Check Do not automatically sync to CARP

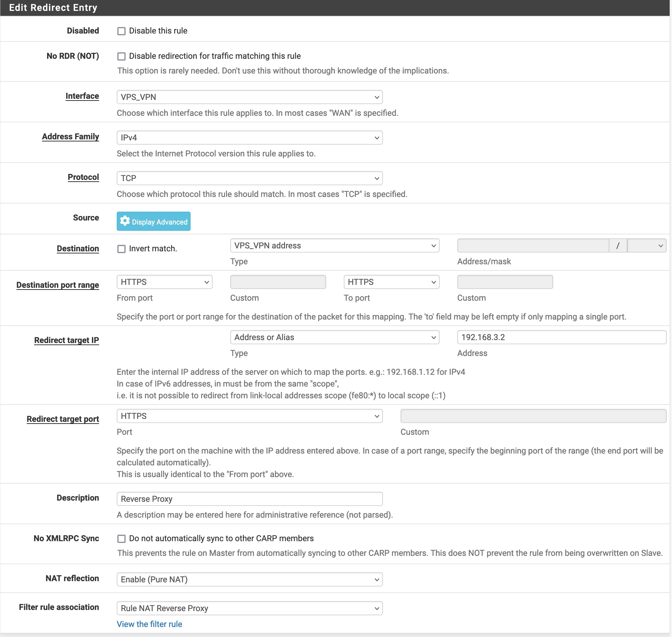coord(121,539)
